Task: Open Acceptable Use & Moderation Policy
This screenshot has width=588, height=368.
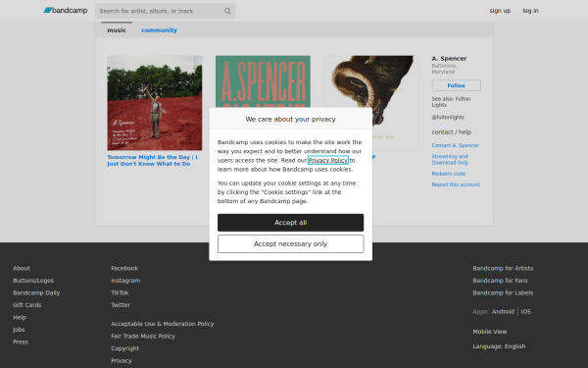Action: click(163, 324)
